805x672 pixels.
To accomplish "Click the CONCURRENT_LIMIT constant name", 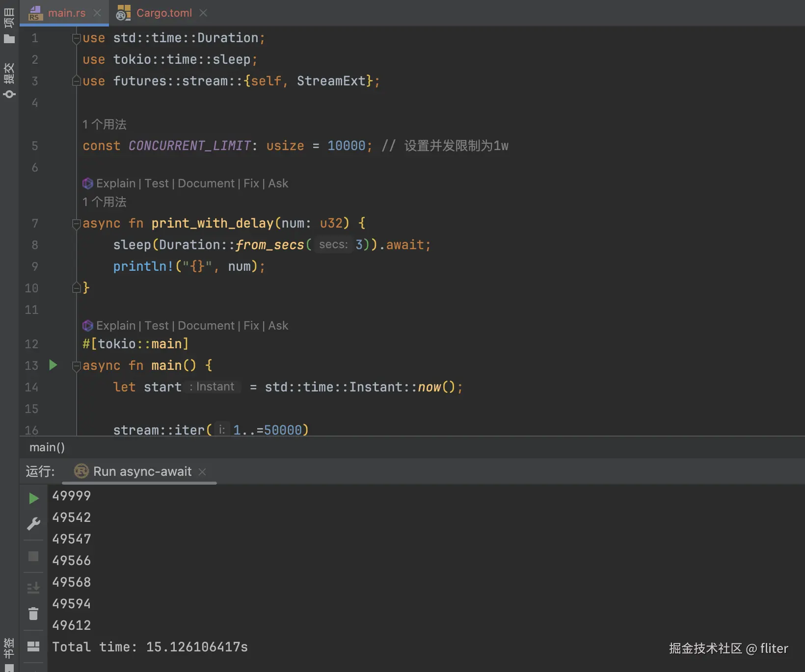I will tap(190, 146).
